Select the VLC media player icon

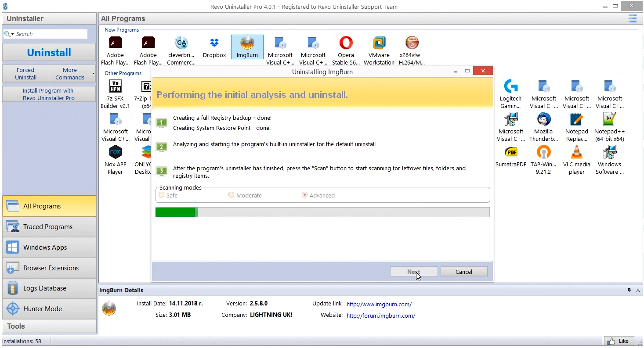(x=577, y=152)
